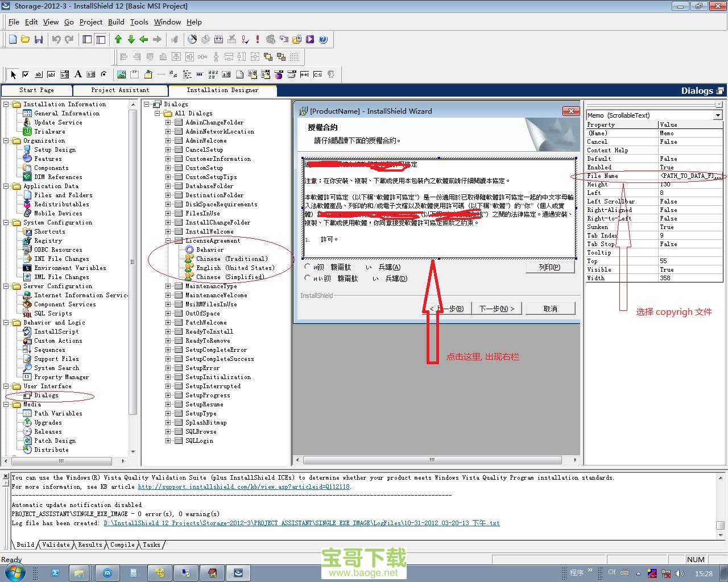Switch to the Project Assistant tab
Screen dimensions: 728x582
120,90
